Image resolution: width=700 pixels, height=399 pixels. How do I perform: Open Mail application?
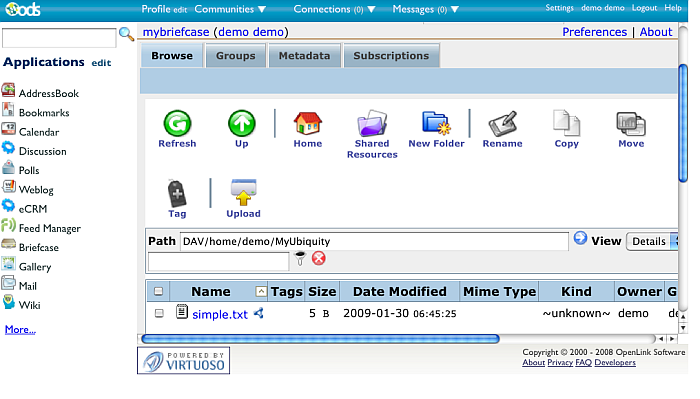click(28, 286)
